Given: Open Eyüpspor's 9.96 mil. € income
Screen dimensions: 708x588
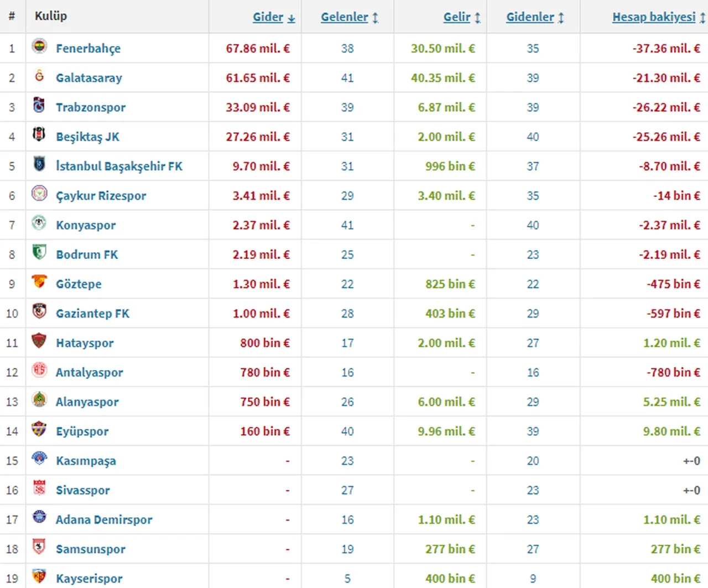Looking at the screenshot, I should pos(446,431).
